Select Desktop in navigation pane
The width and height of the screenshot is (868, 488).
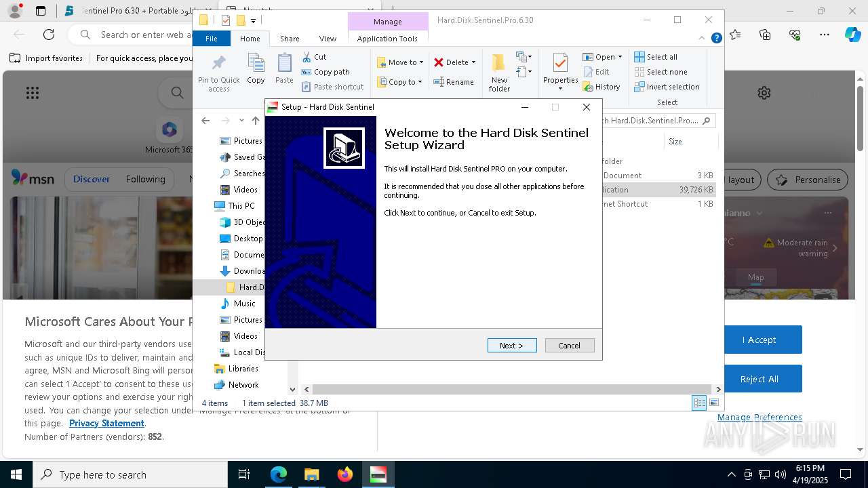point(241,239)
